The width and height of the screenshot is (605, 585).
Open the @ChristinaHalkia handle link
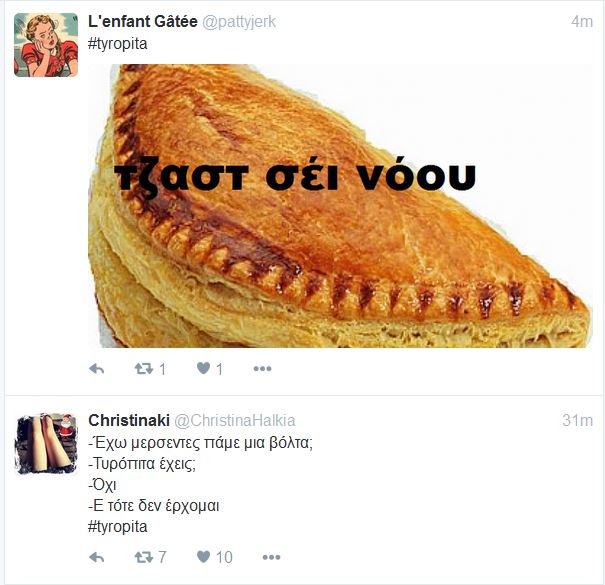point(235,421)
